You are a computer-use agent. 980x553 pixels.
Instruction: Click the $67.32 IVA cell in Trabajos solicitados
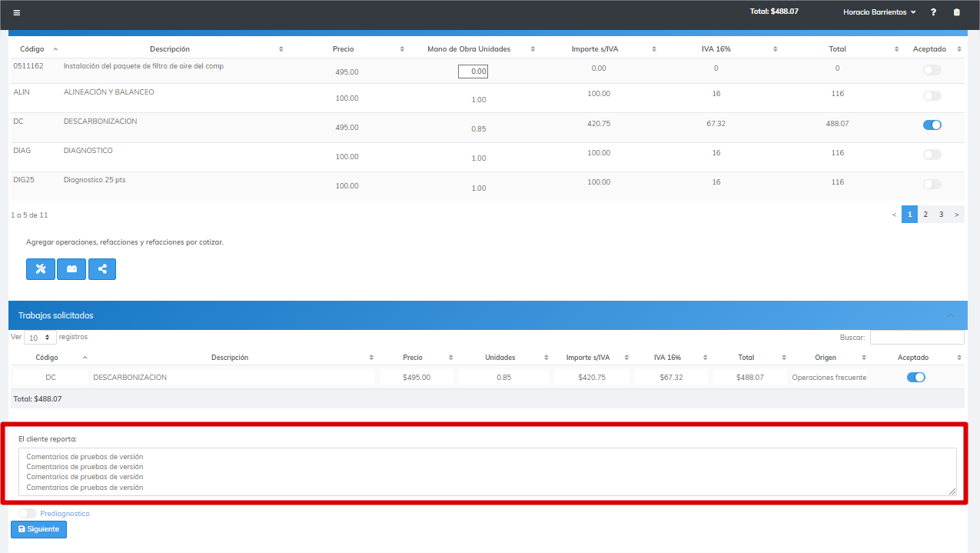tap(670, 378)
